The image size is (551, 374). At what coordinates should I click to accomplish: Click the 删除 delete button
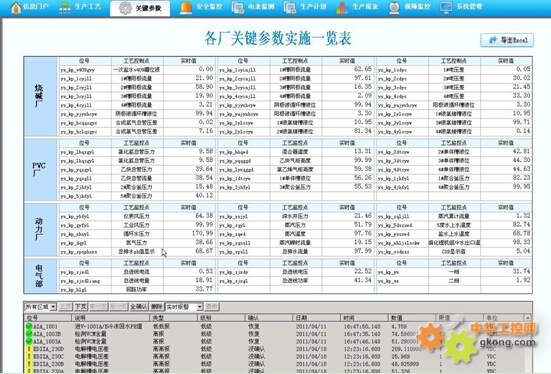coord(156,307)
